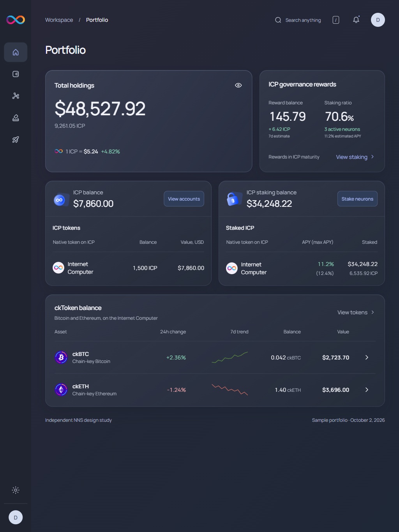399x532 pixels.
Task: Open the voting stamp icon in sidebar
Action: (16, 118)
